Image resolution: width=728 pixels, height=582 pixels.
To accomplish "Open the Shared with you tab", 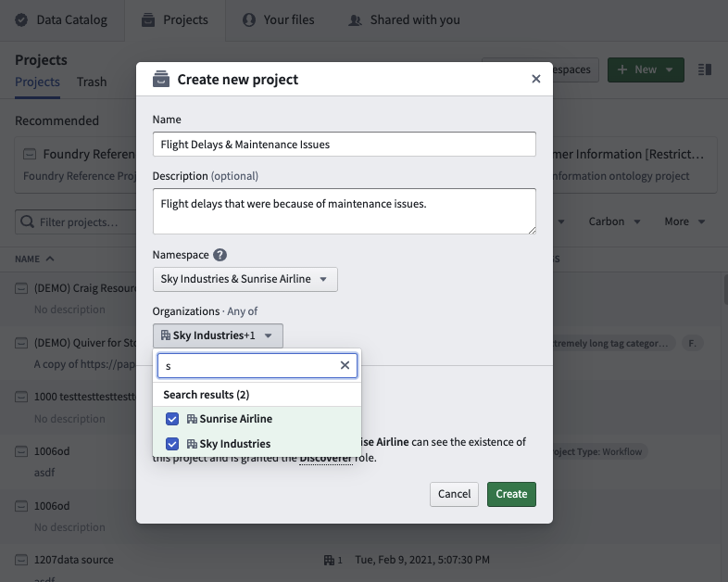I will 404,20.
